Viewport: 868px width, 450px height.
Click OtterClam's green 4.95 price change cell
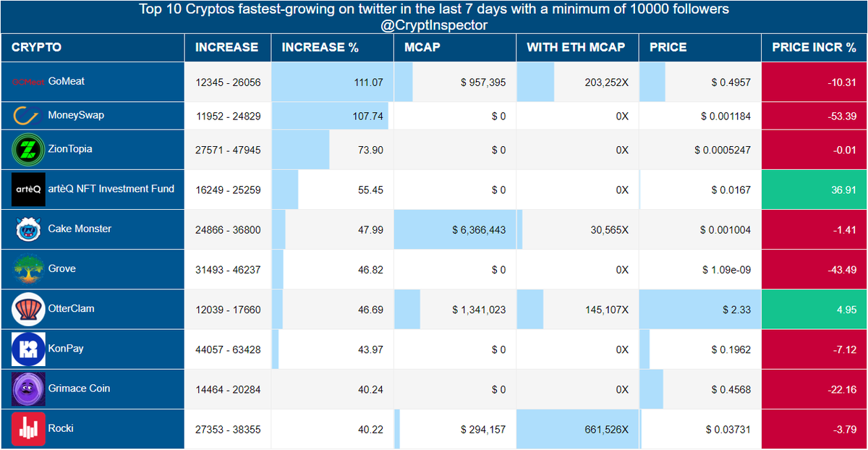pyautogui.click(x=814, y=309)
